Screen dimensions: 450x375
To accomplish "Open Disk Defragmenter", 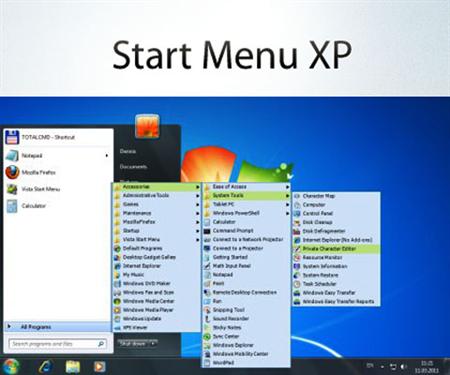I will click(x=336, y=231).
